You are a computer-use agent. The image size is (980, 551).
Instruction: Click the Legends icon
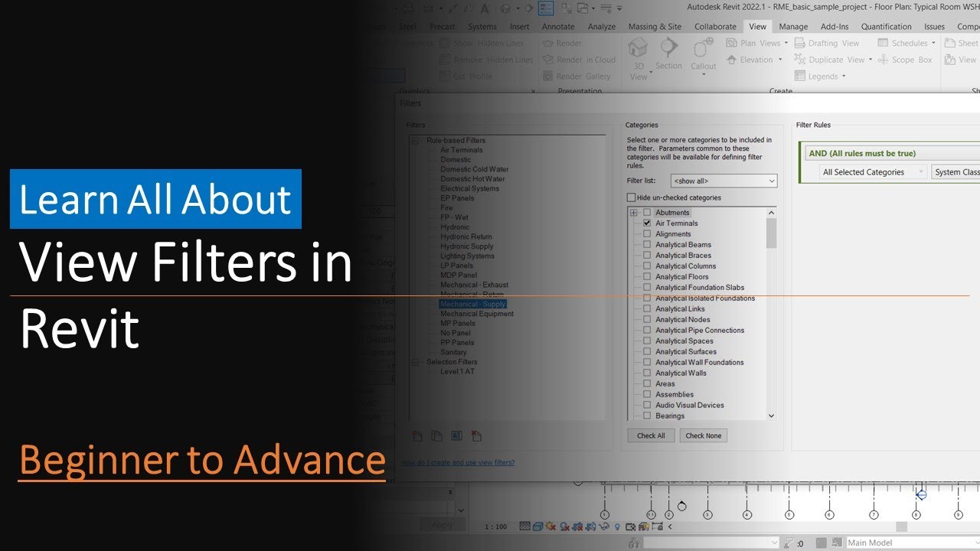pos(801,77)
